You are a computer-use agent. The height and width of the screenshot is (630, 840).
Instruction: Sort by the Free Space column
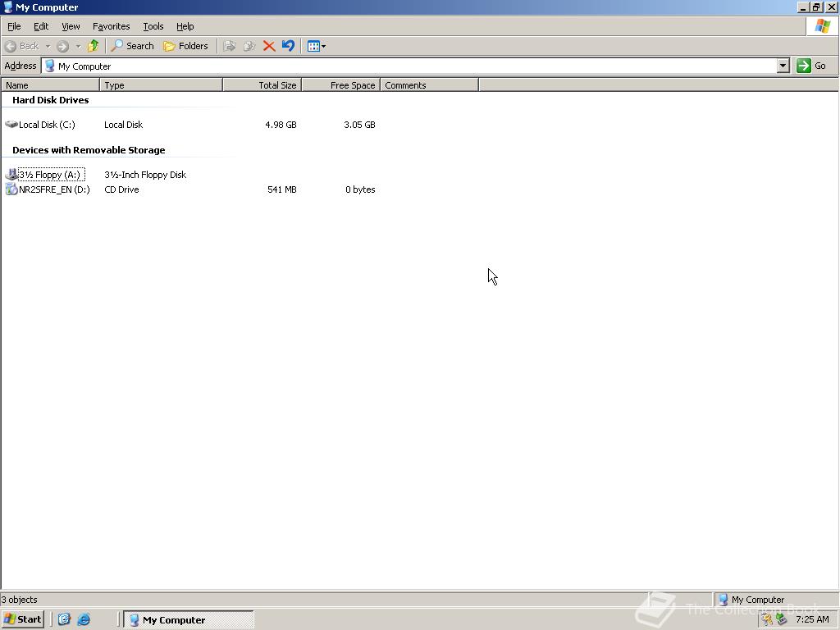341,85
